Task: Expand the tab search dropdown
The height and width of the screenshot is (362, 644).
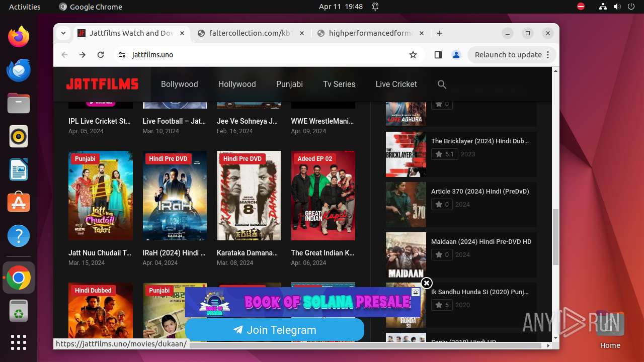Action: pos(63,33)
